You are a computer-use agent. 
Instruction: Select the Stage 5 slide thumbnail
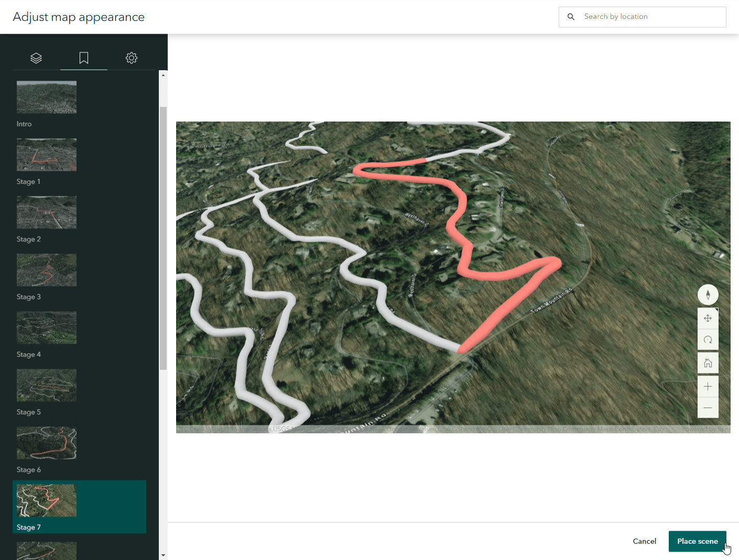click(47, 386)
